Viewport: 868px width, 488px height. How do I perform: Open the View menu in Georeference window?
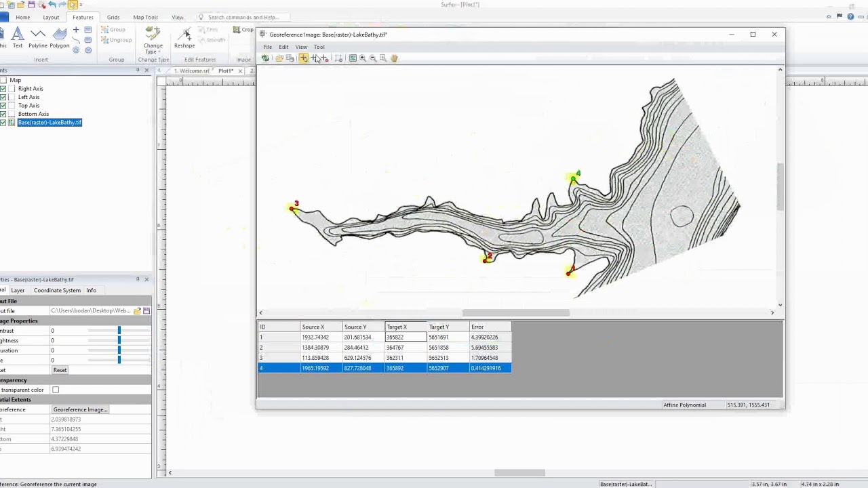pyautogui.click(x=301, y=47)
